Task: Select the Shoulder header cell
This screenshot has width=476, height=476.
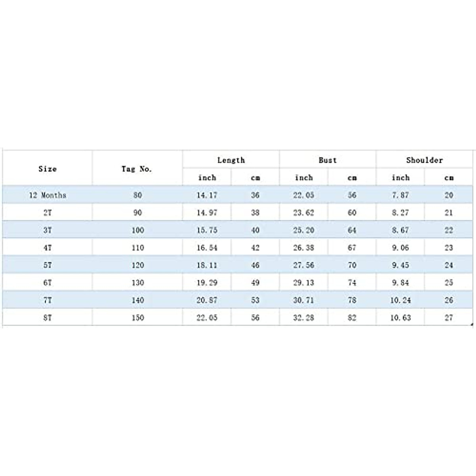Action: point(424,160)
